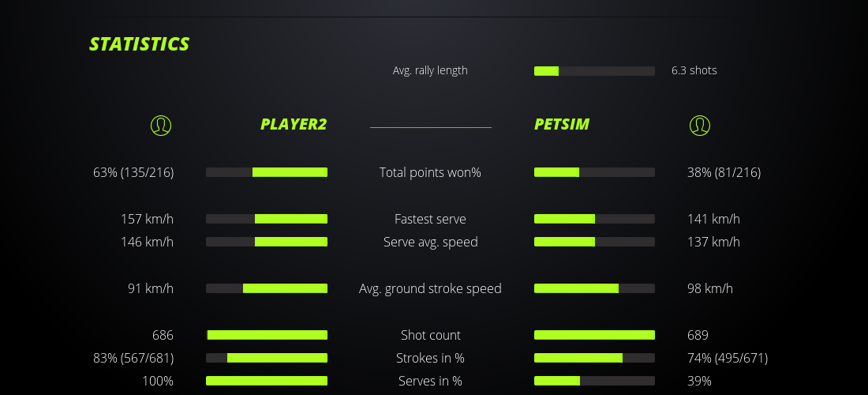
Task: Click PETSIM total points won bar
Action: point(594,172)
